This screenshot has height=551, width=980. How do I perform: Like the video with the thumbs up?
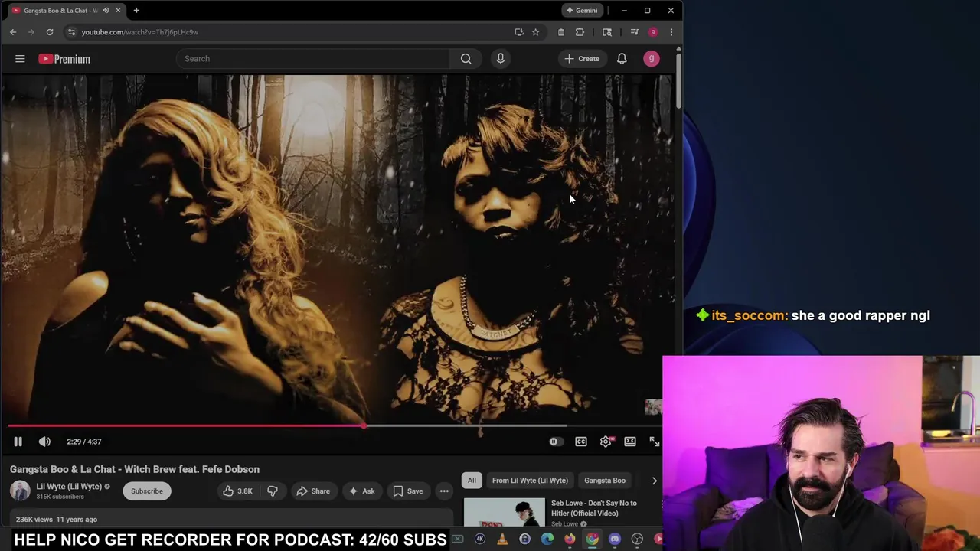[237, 491]
